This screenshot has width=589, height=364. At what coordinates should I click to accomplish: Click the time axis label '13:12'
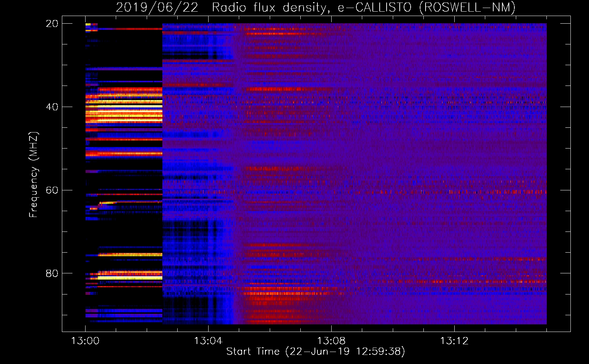[454, 341]
